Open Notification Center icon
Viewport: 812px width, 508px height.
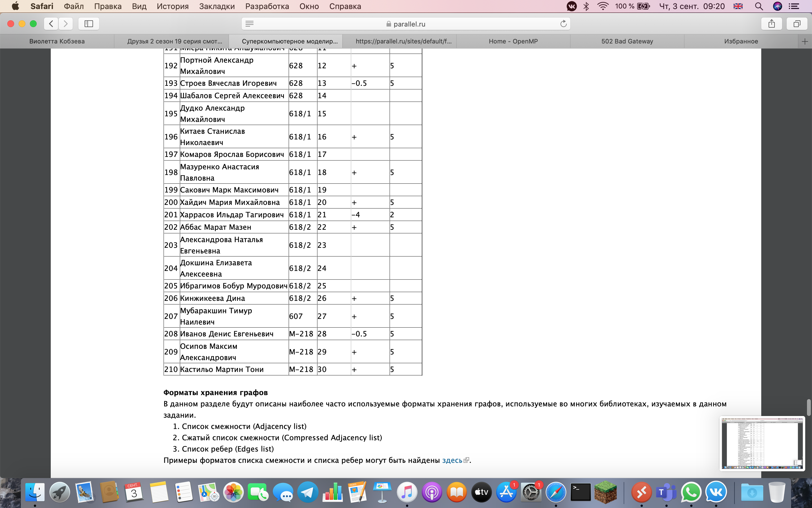794,6
